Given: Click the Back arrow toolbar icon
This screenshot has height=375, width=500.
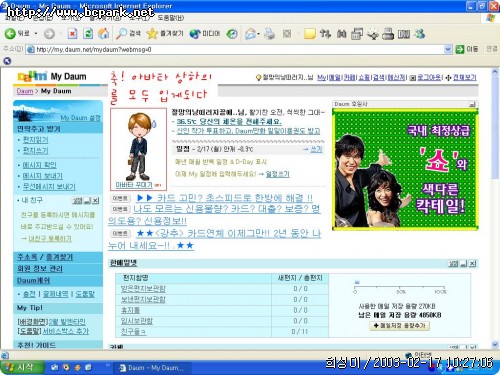Looking at the screenshot, I should pyautogui.click(x=10, y=33).
